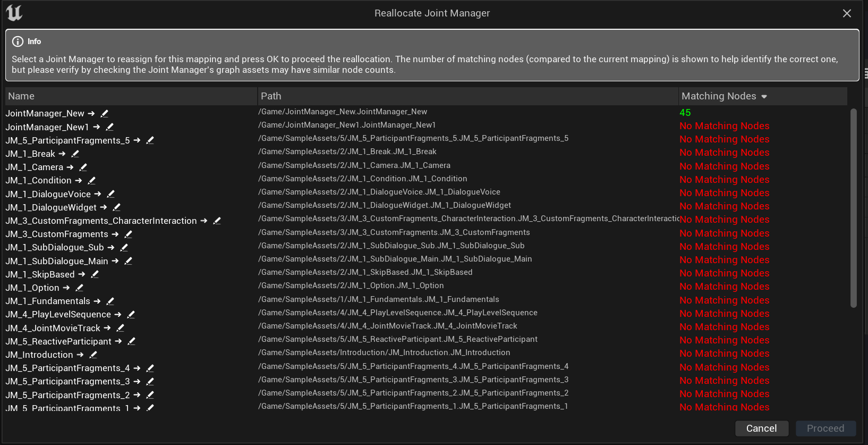This screenshot has width=868, height=445.
Task: Toggle the Matching Nodes sort arrow
Action: [764, 97]
